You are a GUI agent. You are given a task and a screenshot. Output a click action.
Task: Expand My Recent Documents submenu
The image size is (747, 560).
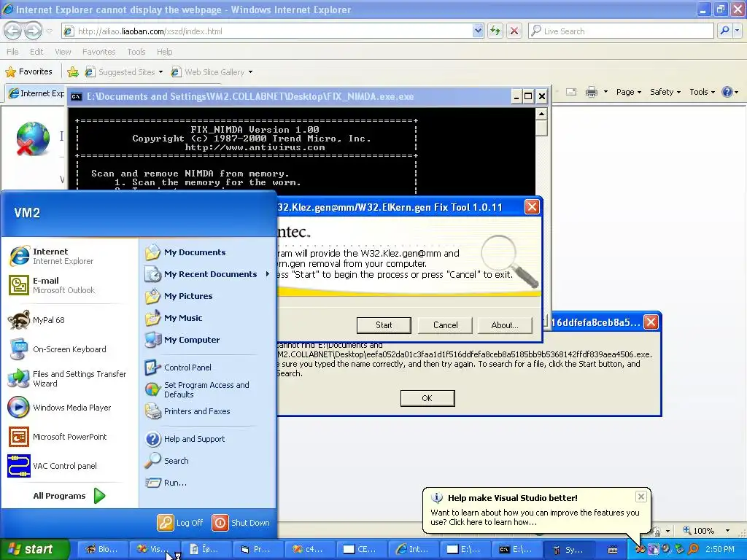(207, 274)
